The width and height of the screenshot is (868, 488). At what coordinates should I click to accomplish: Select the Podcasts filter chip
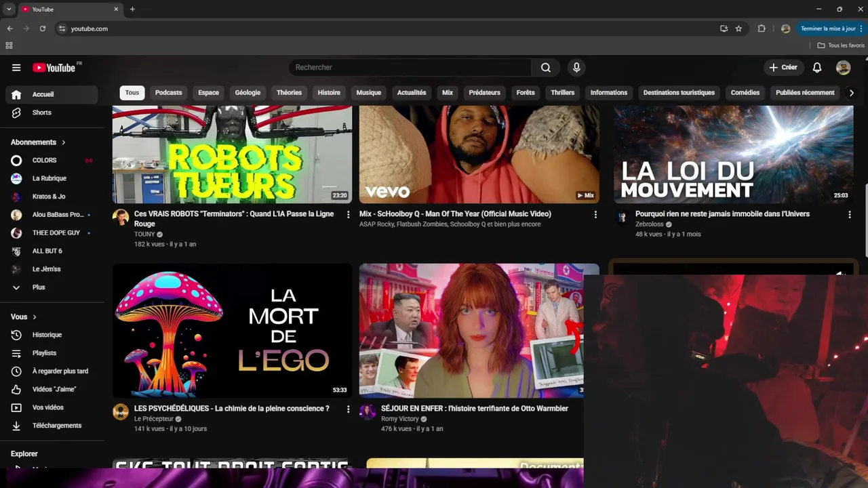tap(168, 92)
